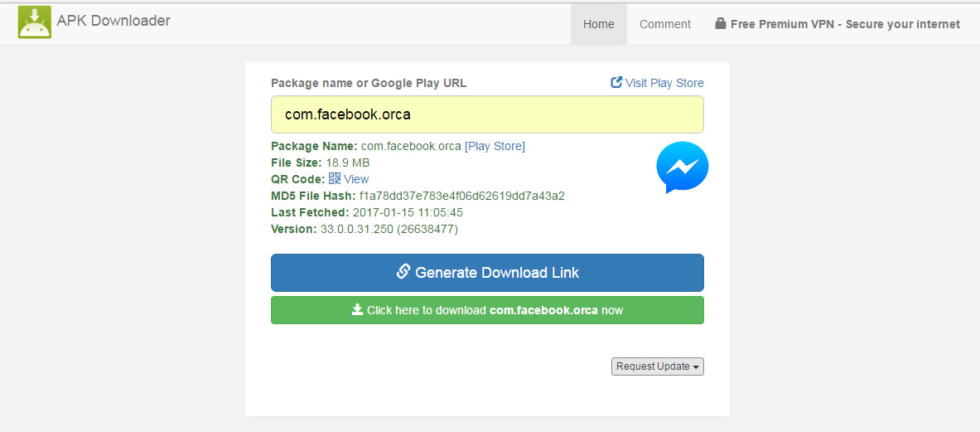Click the lock icon before Free Premium VPN
The image size is (980, 432).
(721, 24)
